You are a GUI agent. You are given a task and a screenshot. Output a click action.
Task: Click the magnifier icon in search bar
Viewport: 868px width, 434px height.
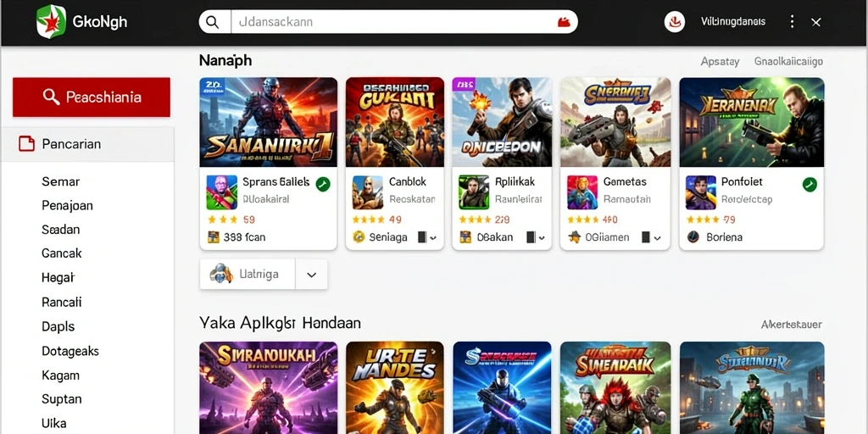pos(212,22)
